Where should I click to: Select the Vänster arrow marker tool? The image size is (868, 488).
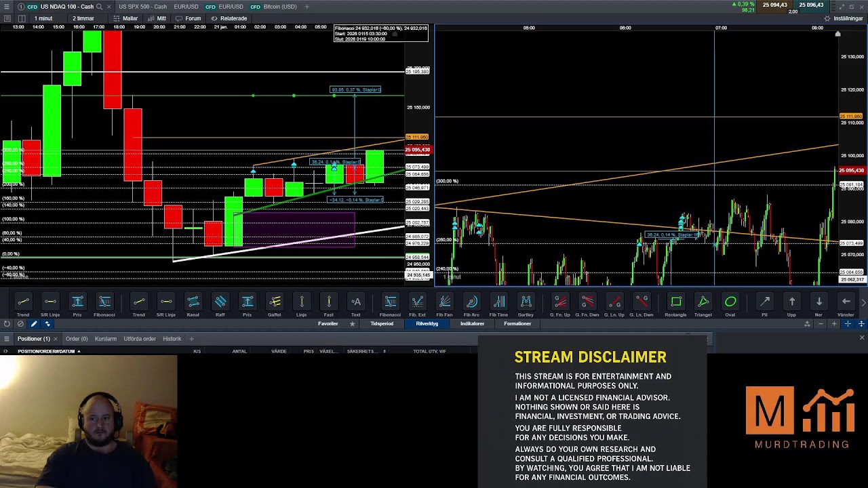tap(846, 305)
